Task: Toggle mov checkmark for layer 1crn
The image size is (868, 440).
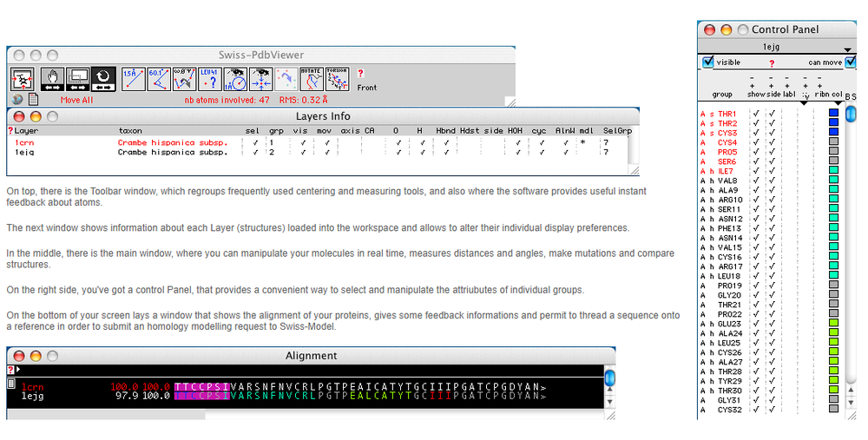Action: pyautogui.click(x=326, y=143)
